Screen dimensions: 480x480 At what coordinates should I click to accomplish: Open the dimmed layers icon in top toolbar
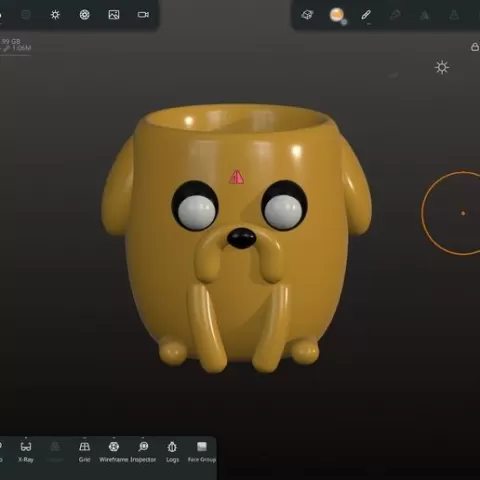(x=26, y=15)
